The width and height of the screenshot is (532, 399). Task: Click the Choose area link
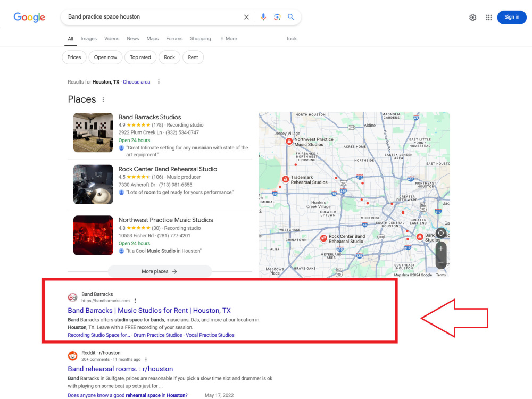[136, 82]
